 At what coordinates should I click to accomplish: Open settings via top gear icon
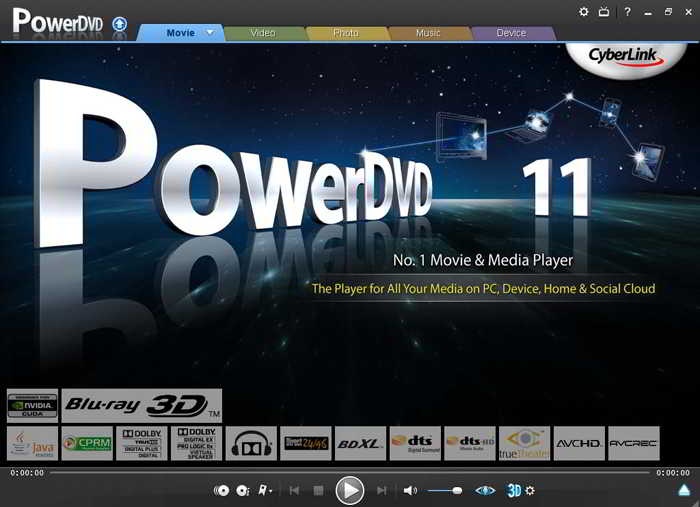tap(584, 12)
